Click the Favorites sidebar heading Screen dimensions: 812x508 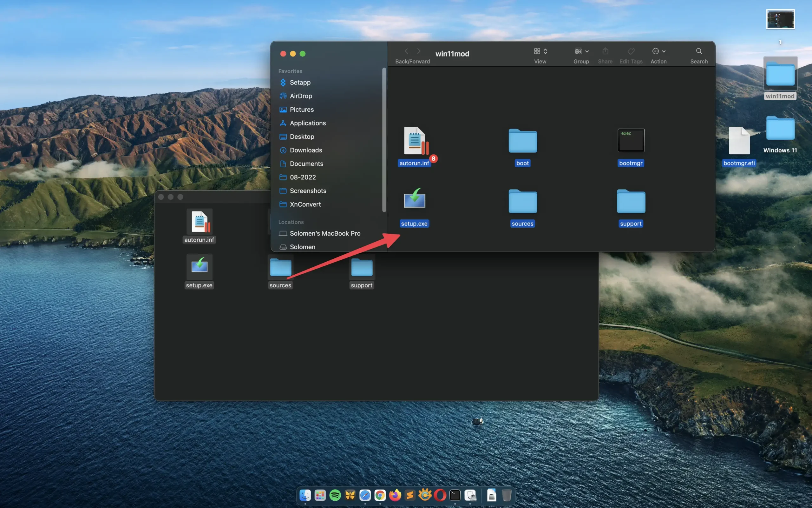tap(290, 71)
